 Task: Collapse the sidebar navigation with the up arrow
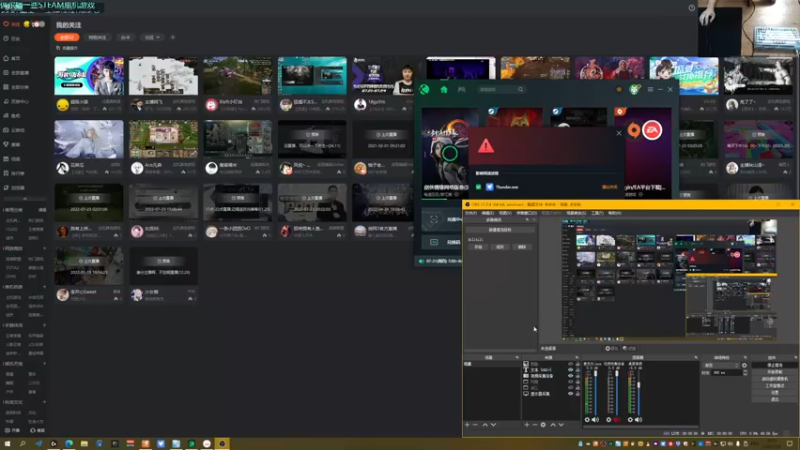tap(24, 198)
